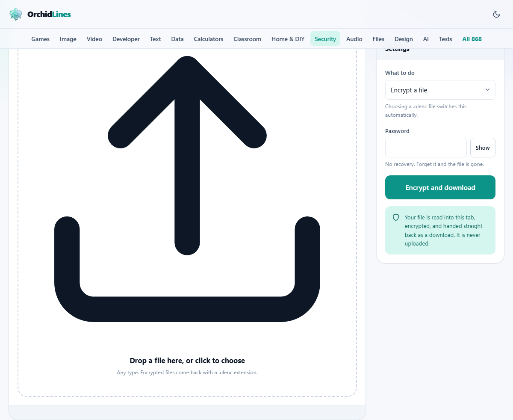Image resolution: width=513 pixels, height=420 pixels.
Task: Click the 'Choosing a .olenc file' hint text
Action: [426, 111]
